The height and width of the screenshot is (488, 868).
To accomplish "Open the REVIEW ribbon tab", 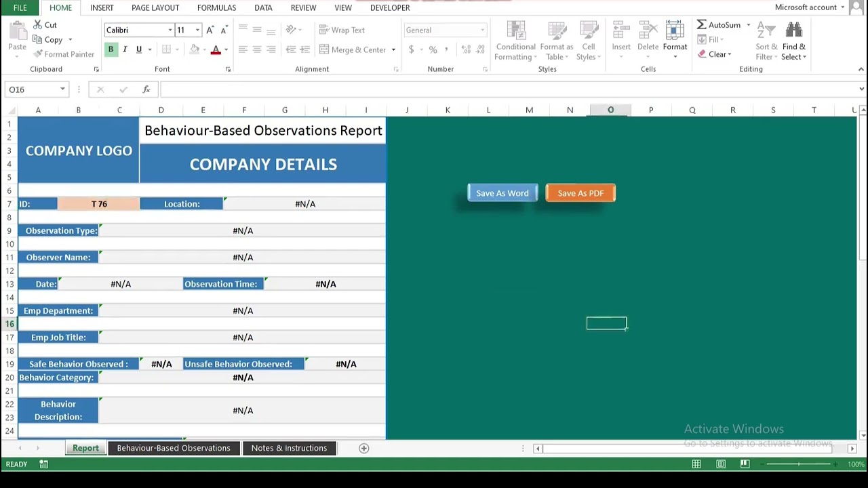I will tap(303, 7).
